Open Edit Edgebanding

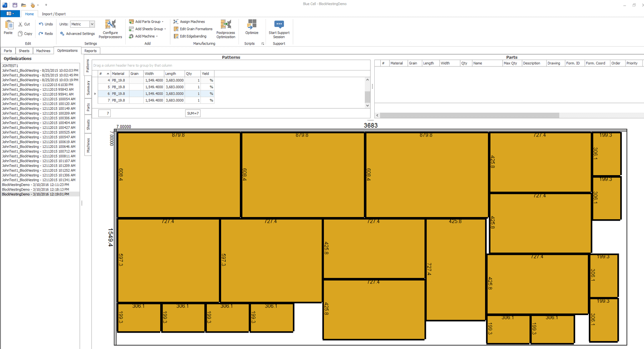(190, 36)
